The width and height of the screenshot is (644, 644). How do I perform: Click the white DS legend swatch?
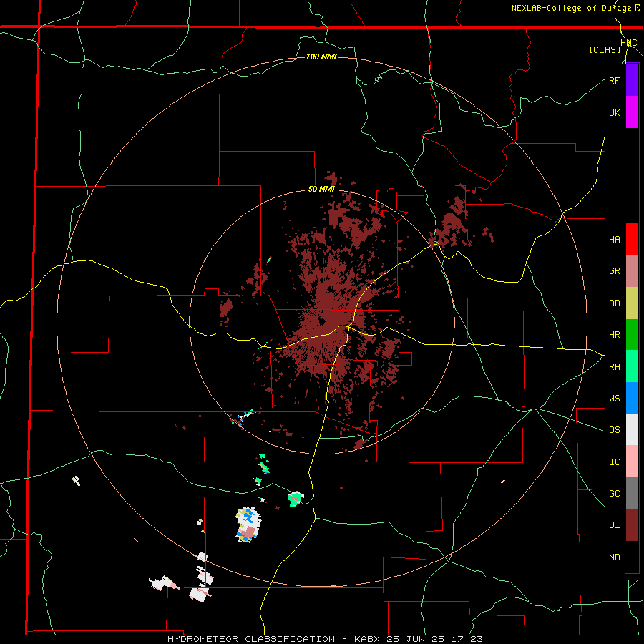(x=632, y=429)
